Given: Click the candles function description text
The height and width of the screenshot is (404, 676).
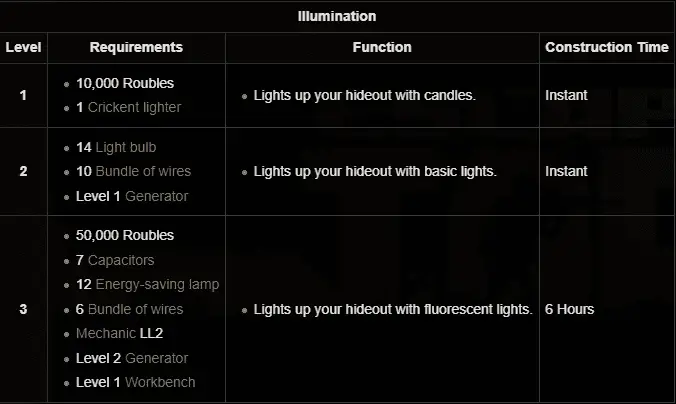Looking at the screenshot, I should click(x=364, y=95).
